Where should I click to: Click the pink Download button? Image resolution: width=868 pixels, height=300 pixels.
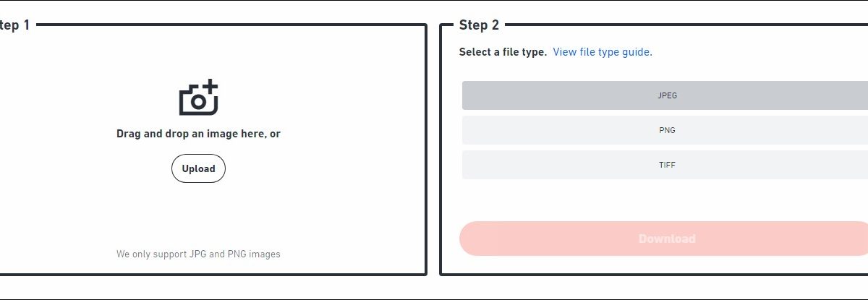pyautogui.click(x=666, y=239)
